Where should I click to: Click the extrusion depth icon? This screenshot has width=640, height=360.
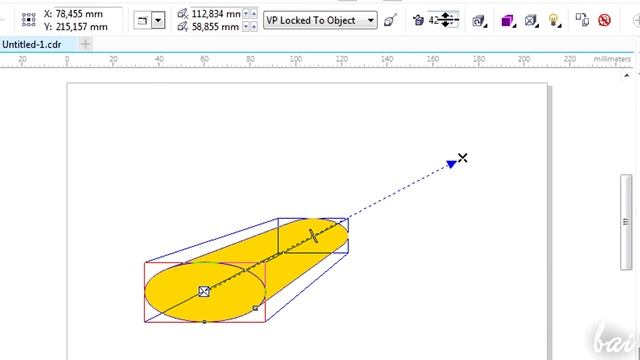tap(418, 20)
